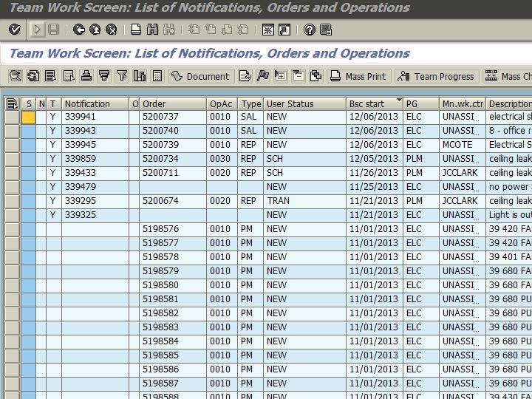Click the green Back arrow icon
The image size is (532, 399).
pos(79,30)
